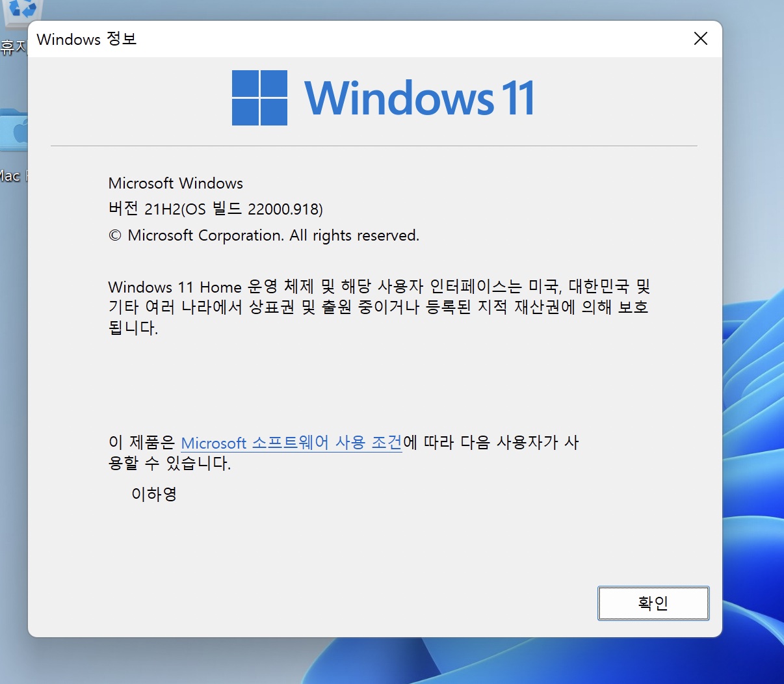Click the Microsoft Corporation copyright line

coord(264,235)
